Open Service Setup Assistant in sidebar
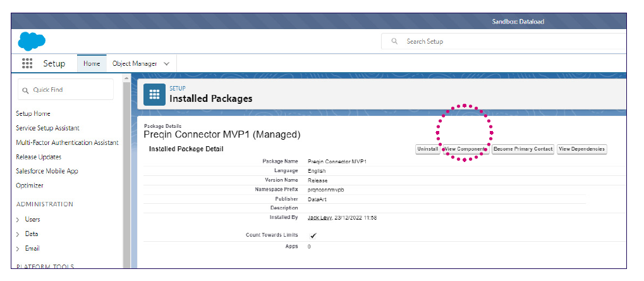The height and width of the screenshot is (281, 644). pos(47,128)
